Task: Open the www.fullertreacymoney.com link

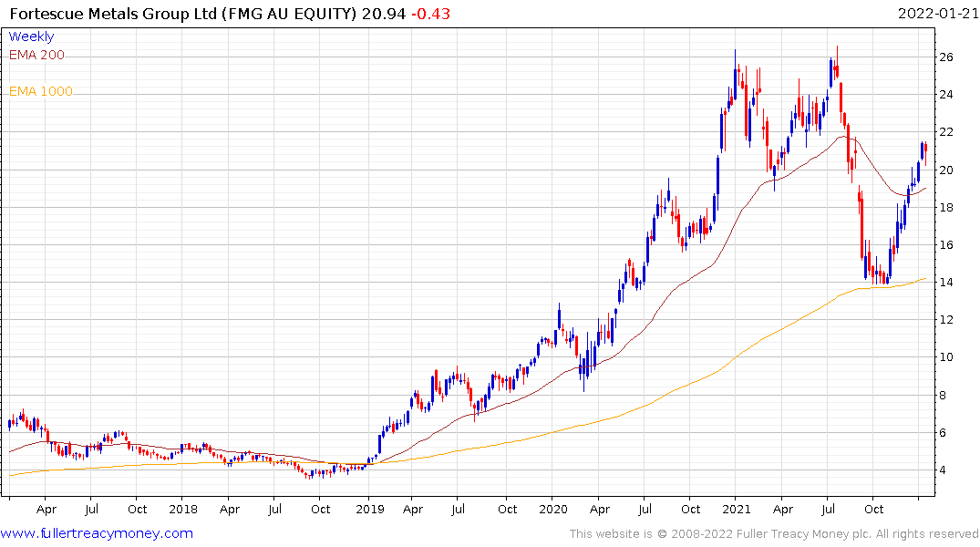Action: coord(97,533)
